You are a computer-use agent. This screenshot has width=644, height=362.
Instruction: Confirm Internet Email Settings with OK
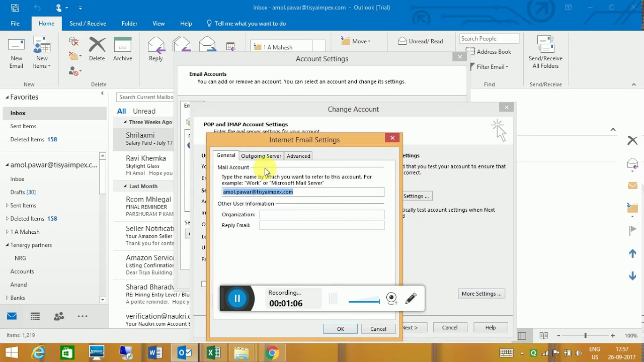coord(340,329)
